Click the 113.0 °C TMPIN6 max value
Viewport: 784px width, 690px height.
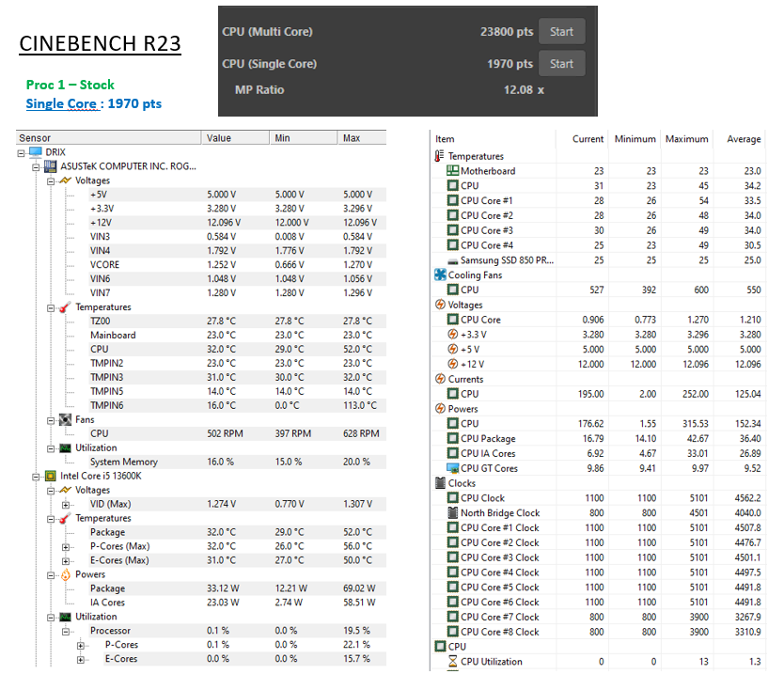360,405
